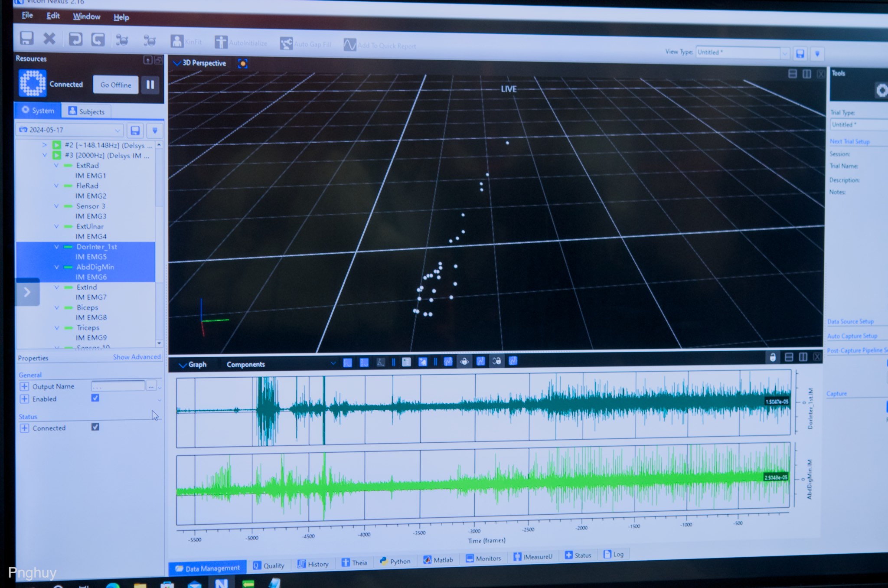Collapse the ExtRad sensor node
Screen dimensions: 888x588
click(x=56, y=165)
